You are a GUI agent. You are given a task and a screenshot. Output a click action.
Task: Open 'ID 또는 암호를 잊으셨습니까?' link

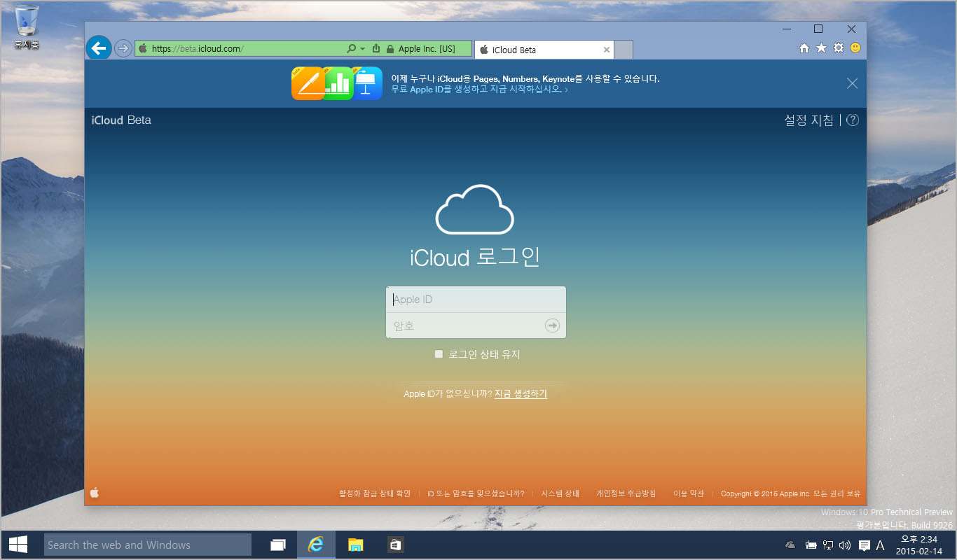[x=476, y=493]
